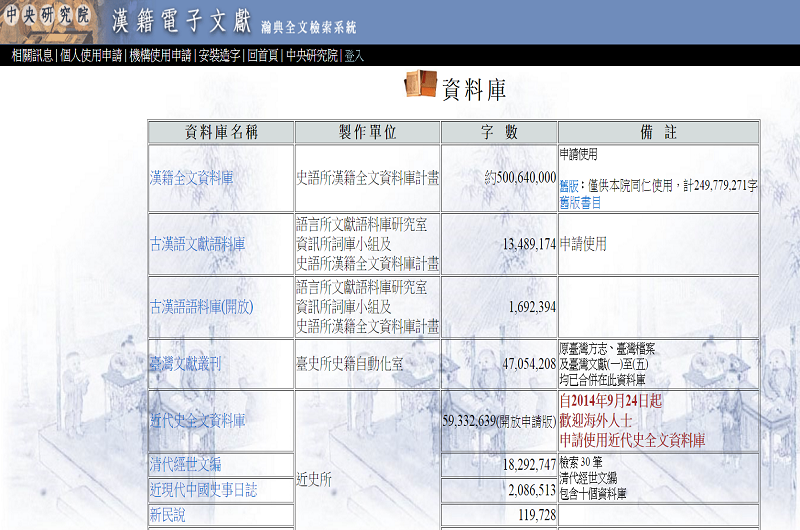Click the 資料庫 page heading

(474, 90)
